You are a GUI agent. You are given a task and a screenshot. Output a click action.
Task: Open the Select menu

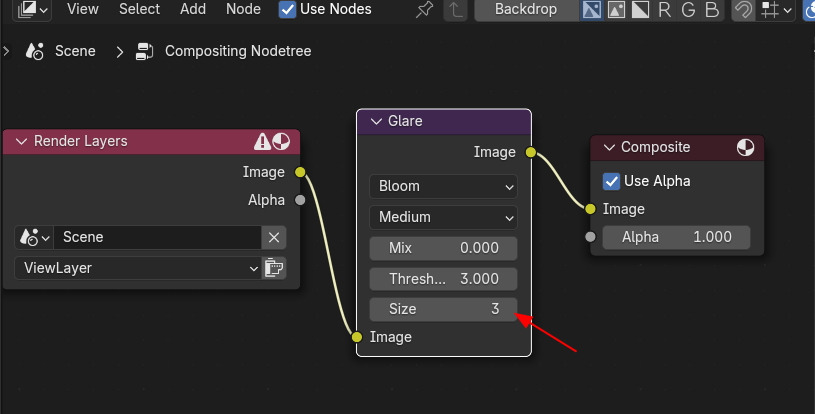[x=139, y=9]
